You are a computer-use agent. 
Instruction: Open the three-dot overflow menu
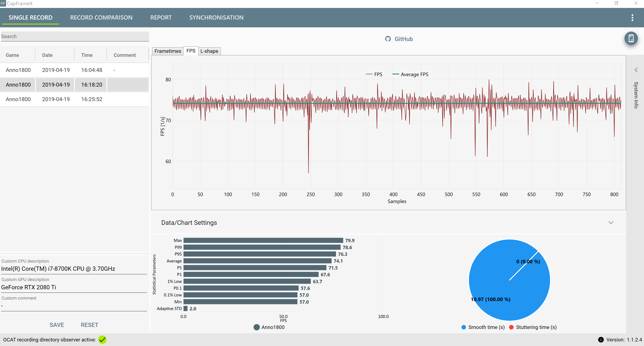pyautogui.click(x=632, y=18)
